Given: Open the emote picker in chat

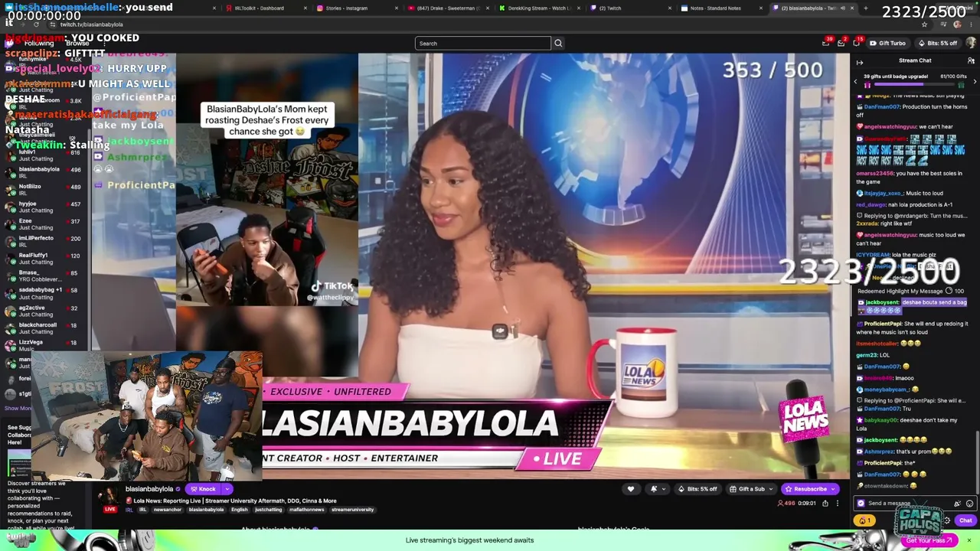Looking at the screenshot, I should (969, 504).
